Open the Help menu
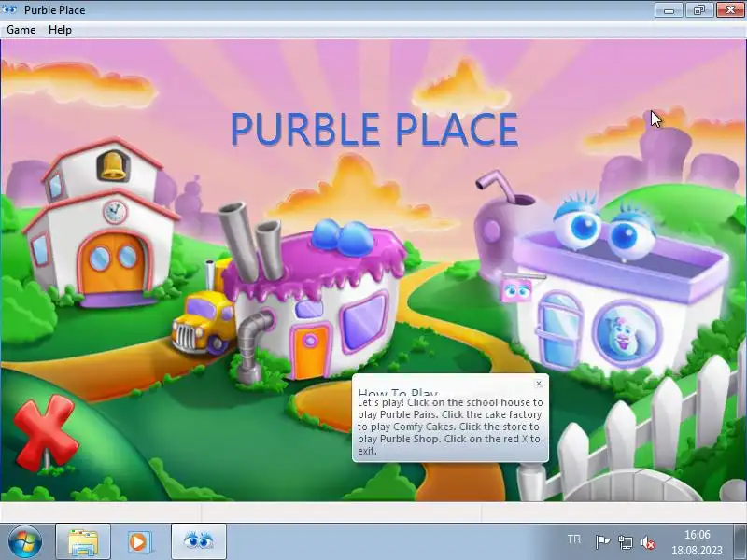Image resolution: width=747 pixels, height=560 pixels. 60,30
